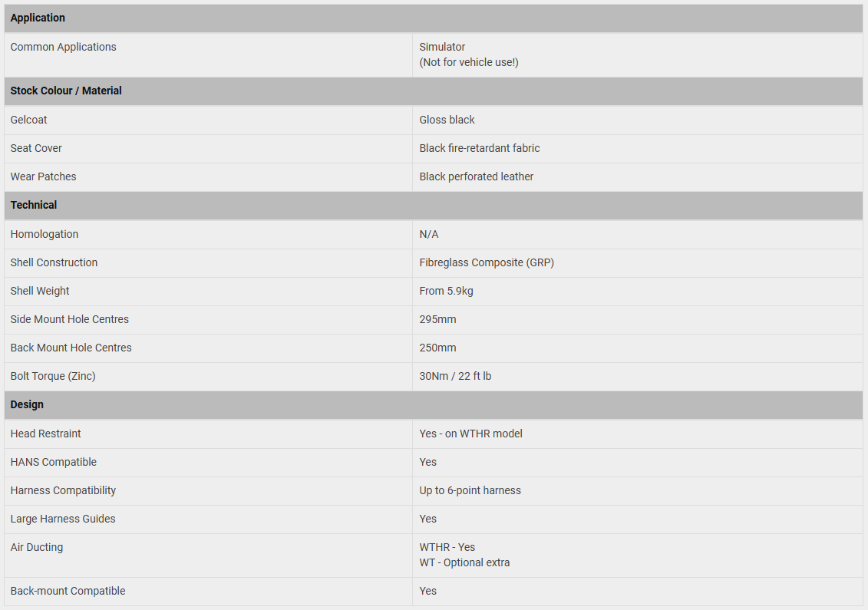Click the 'Not for vehicle use!' text

point(469,62)
